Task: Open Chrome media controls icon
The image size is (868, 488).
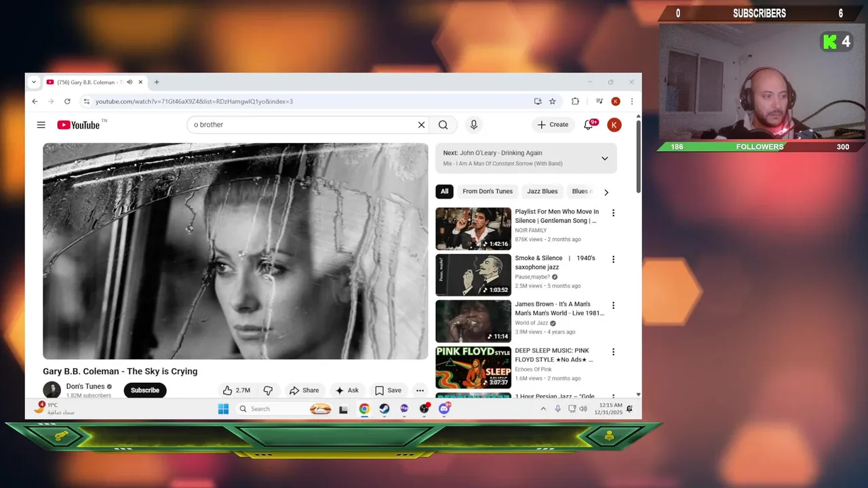Action: click(x=599, y=102)
